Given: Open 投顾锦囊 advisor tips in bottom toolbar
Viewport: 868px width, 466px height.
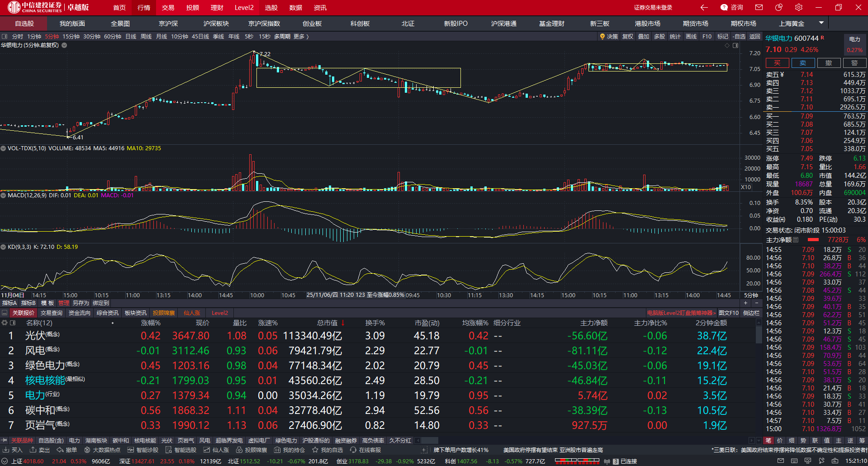Looking at the screenshot, I should (x=251, y=450).
